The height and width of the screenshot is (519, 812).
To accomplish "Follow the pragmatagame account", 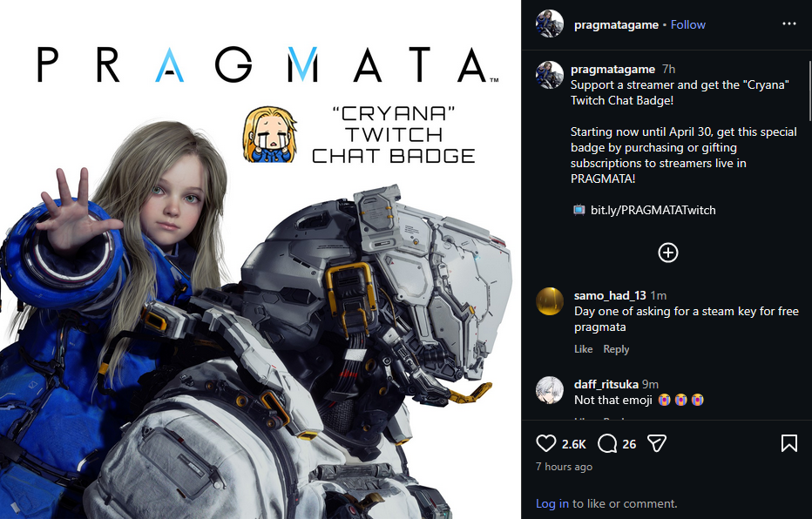I will [687, 24].
